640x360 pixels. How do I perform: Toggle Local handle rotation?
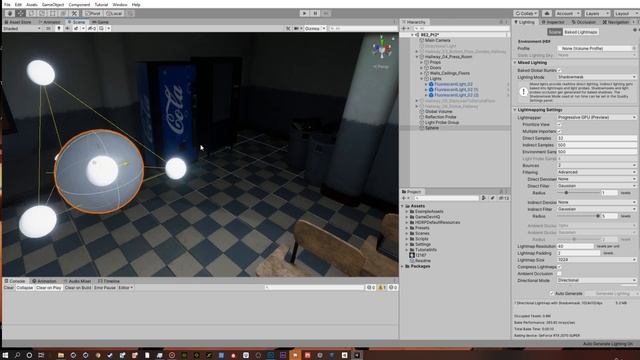tap(114, 13)
